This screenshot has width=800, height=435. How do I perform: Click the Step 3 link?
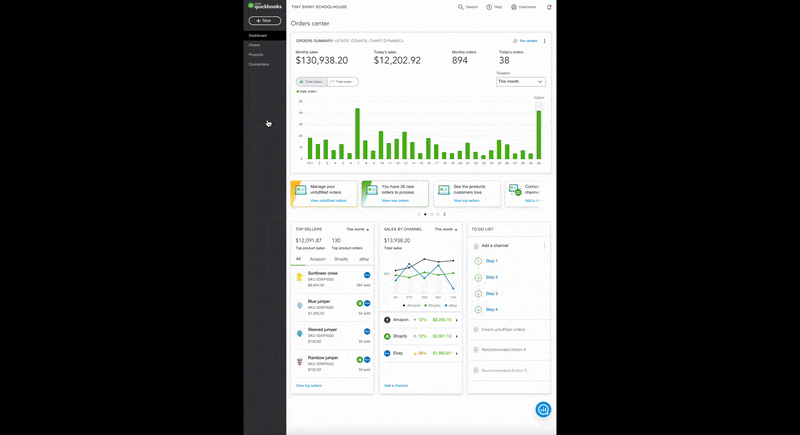[491, 294]
